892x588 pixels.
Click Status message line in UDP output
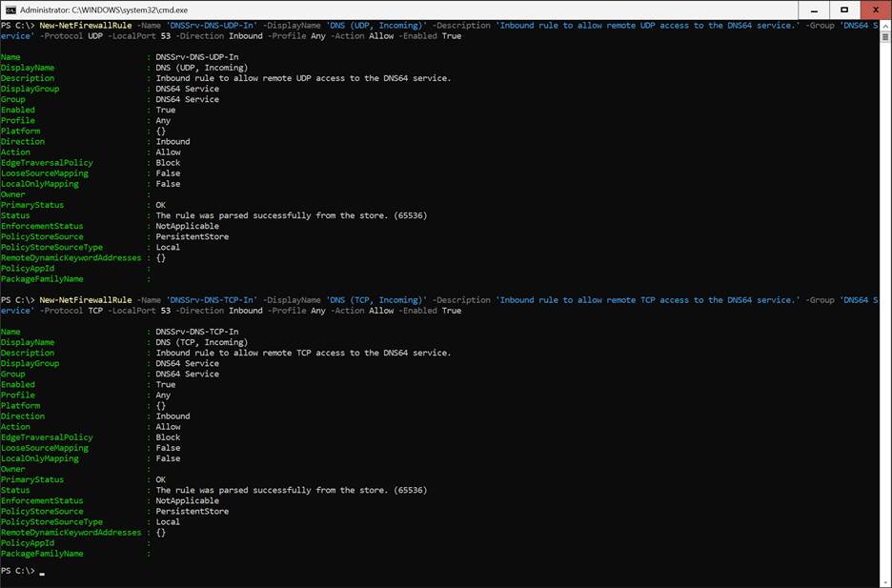292,215
